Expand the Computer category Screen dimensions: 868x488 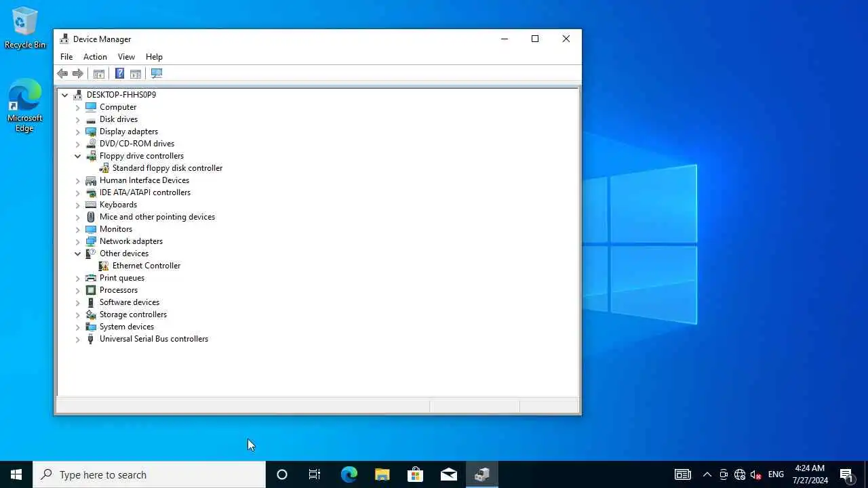pos(77,107)
